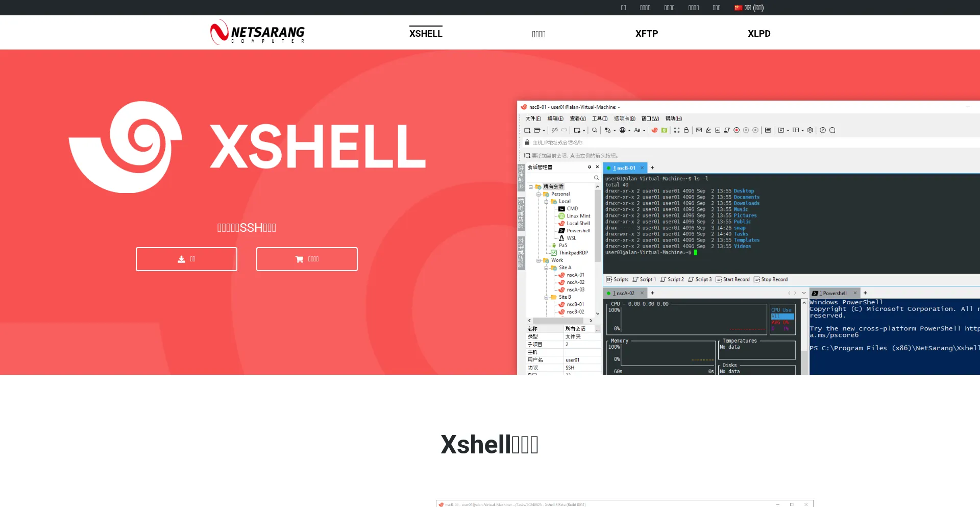Switch to the Powershell terminal tab

point(834,293)
